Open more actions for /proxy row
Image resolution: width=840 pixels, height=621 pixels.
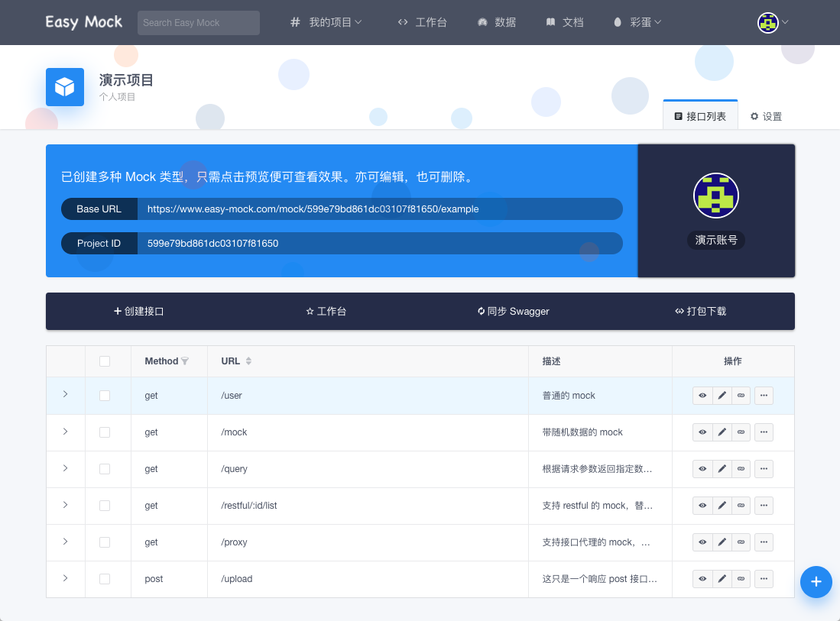coord(764,542)
